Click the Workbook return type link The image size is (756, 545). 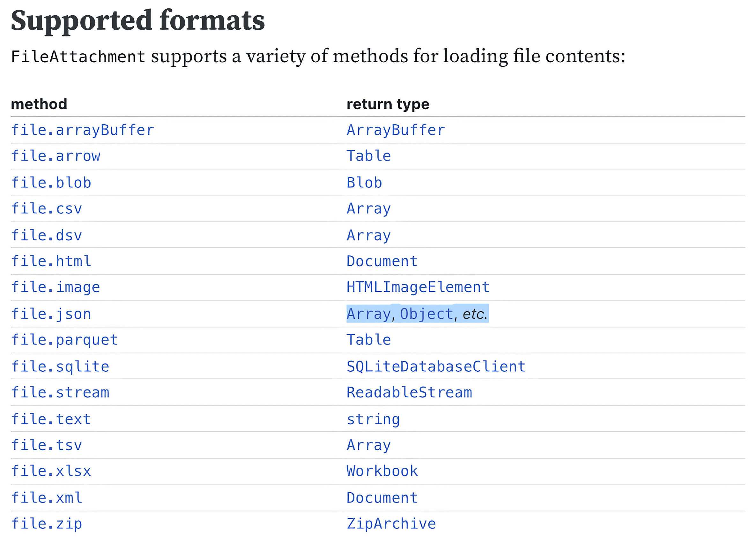pos(382,471)
